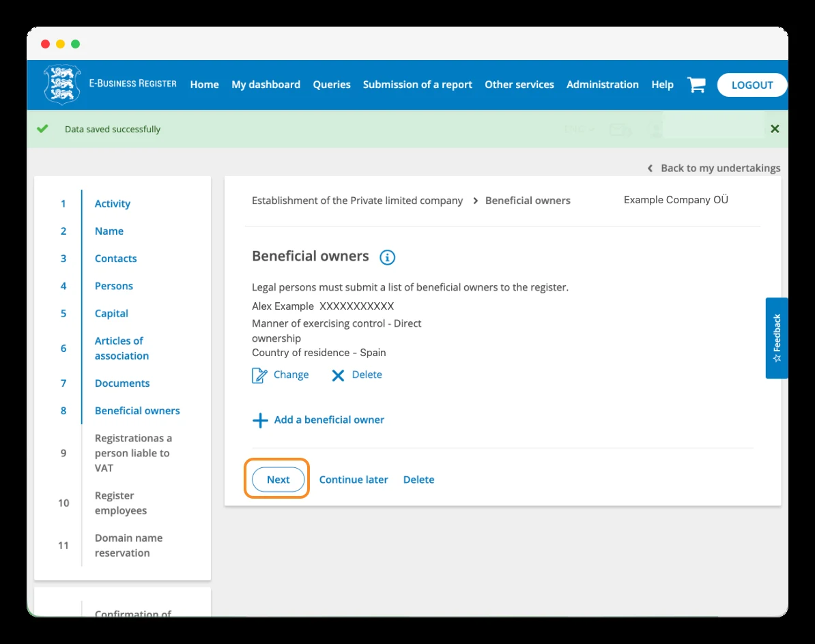815x644 pixels.
Task: Click the LOGOUT button
Action: point(752,85)
